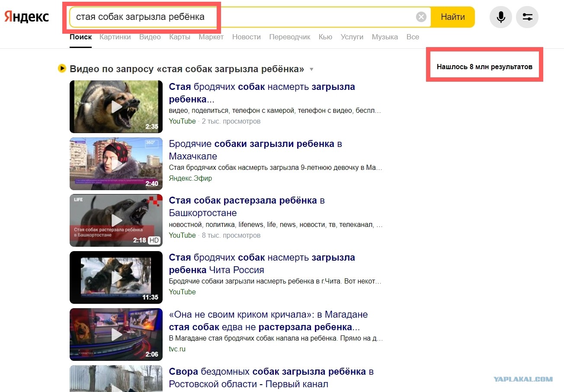Open 'Стая собак растерзала ребёнка в Башкортостане'
564x392 pixels.
coord(247,207)
